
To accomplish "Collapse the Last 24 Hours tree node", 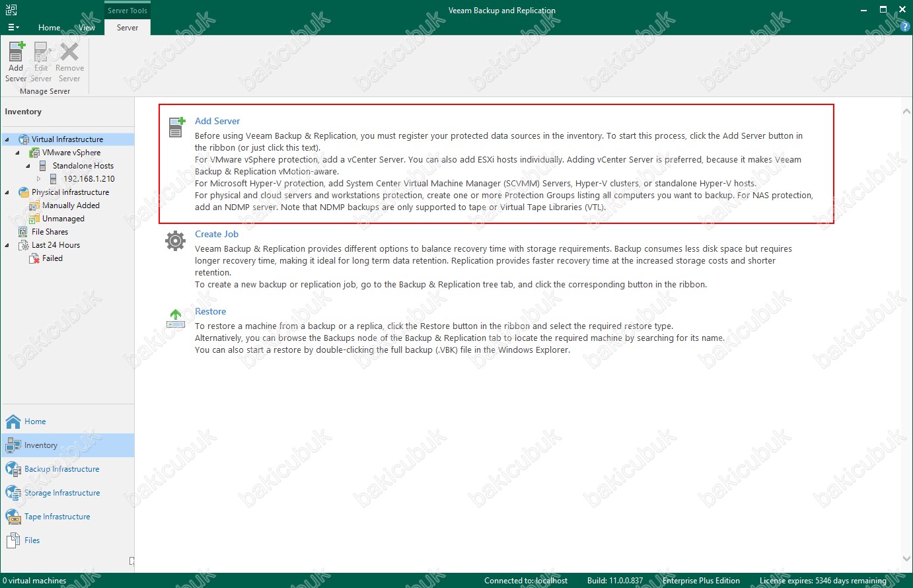I will pyautogui.click(x=7, y=245).
